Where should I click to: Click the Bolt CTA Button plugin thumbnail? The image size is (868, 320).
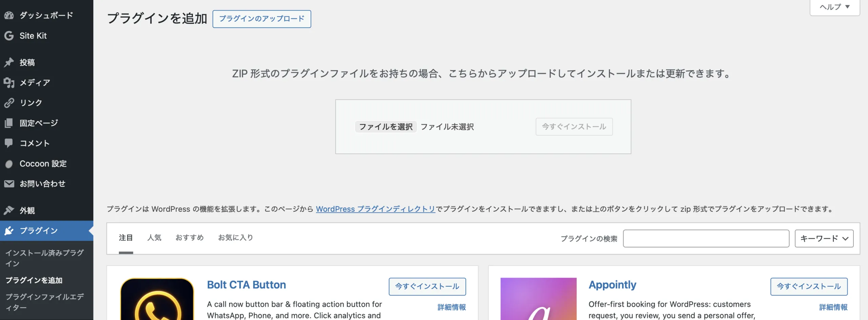pos(157,299)
